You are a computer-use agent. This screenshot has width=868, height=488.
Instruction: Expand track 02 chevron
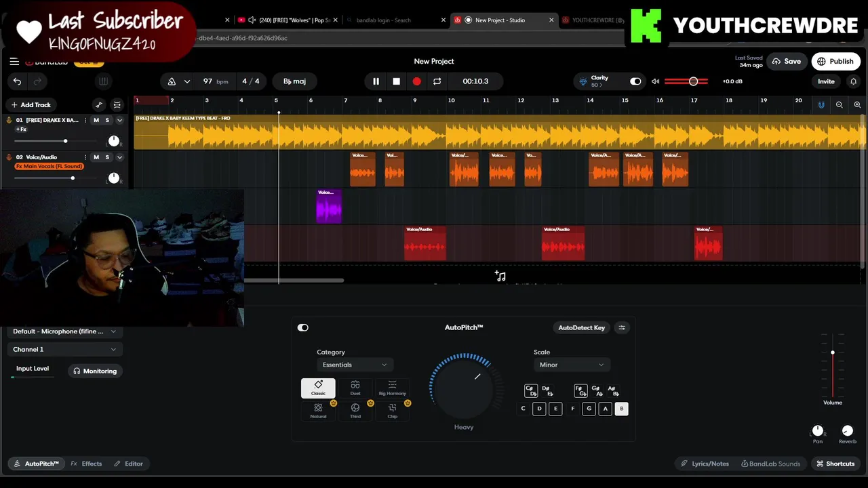[x=119, y=157]
